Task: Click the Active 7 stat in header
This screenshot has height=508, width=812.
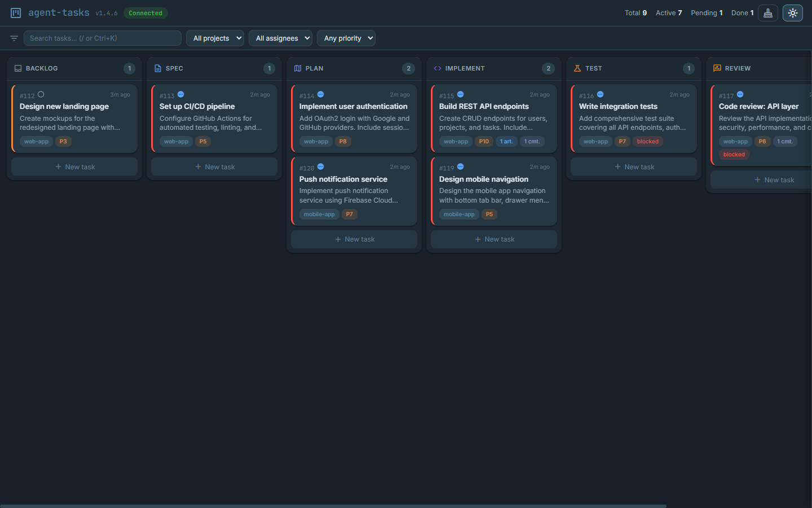Action: coord(669,12)
